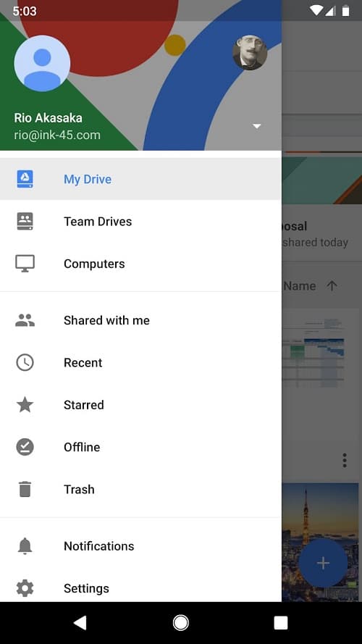Tap the Trash bin icon

click(25, 489)
